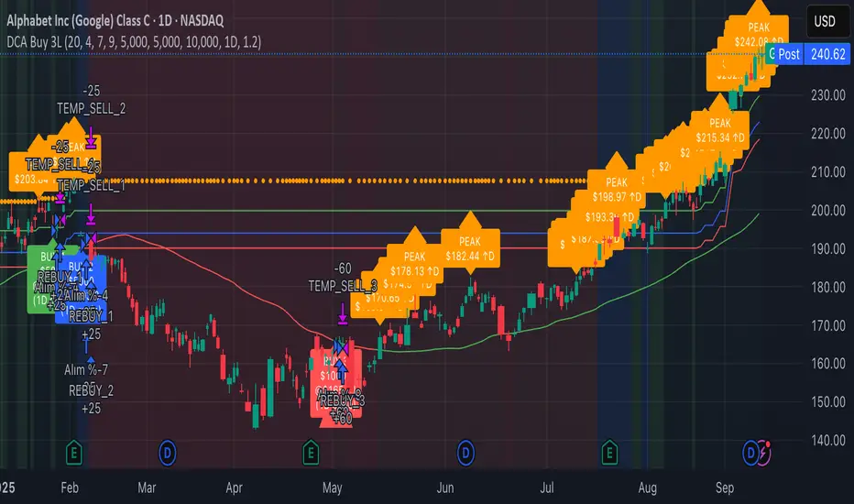The height and width of the screenshot is (504, 854).
Task: Click the magenta sell arrow under TEMP_SELL_3
Action: coord(342,315)
